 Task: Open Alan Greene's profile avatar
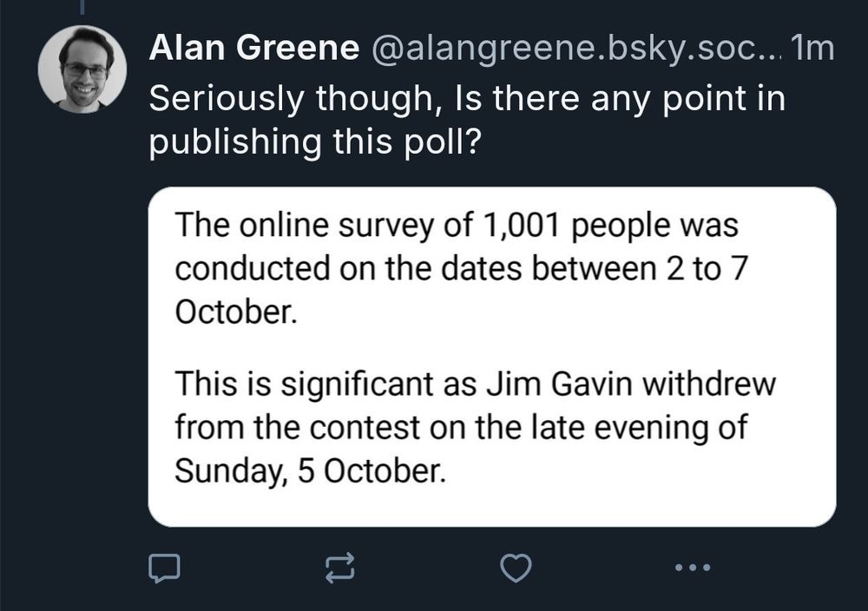(x=82, y=69)
